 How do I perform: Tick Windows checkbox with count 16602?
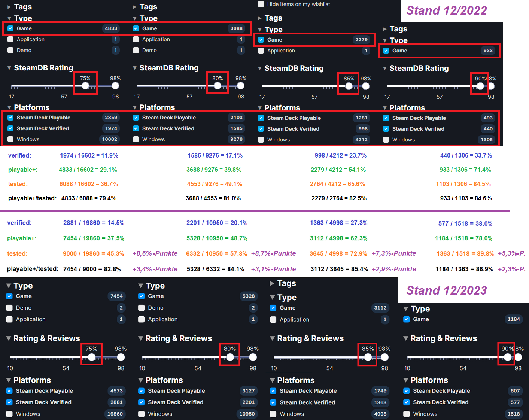[10, 139]
